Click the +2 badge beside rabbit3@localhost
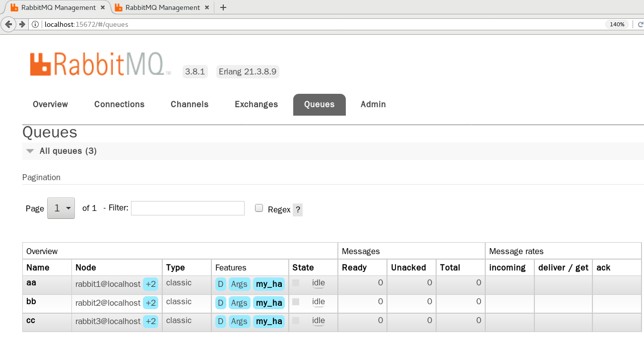This screenshot has height=337, width=644. 150,321
